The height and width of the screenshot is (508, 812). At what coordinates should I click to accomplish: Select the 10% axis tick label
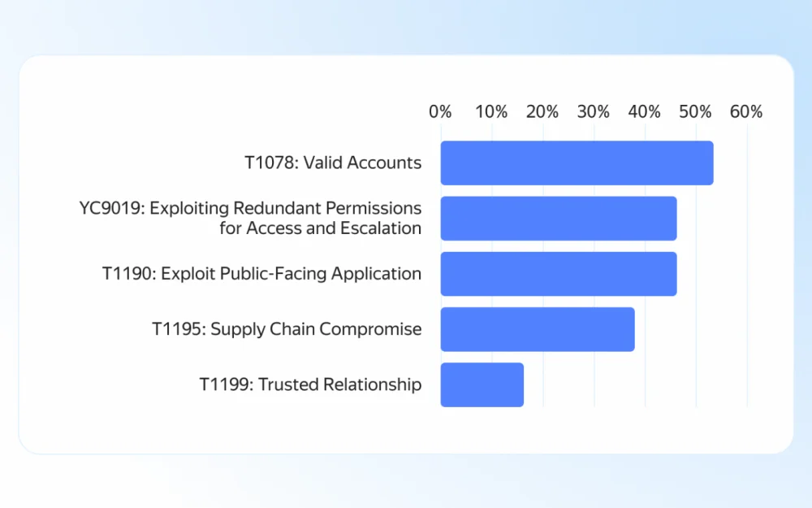pyautogui.click(x=491, y=112)
